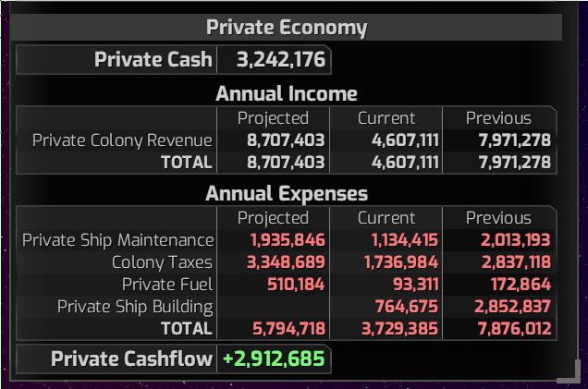This screenshot has height=389, width=588.
Task: Click Private Ship Building current value 764,675
Action: click(x=407, y=307)
